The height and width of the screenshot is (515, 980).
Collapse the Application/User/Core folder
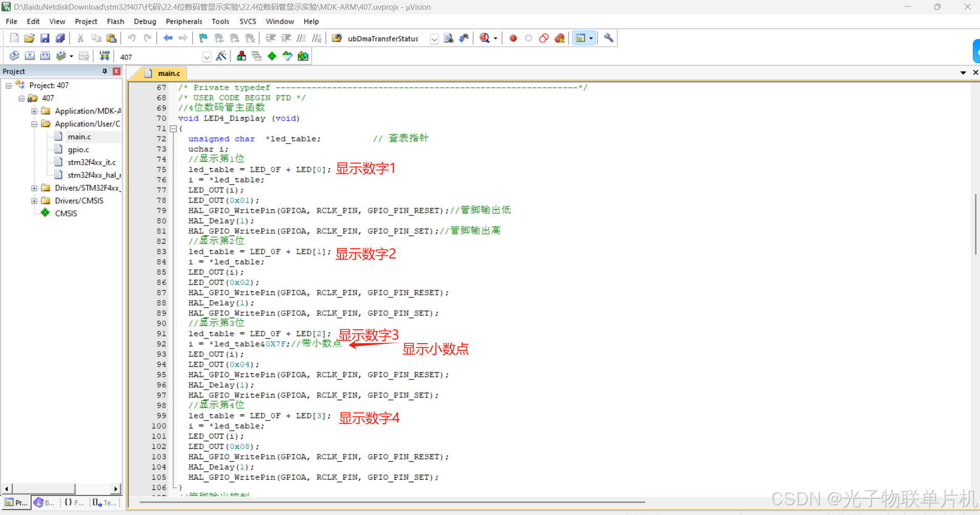[34, 124]
